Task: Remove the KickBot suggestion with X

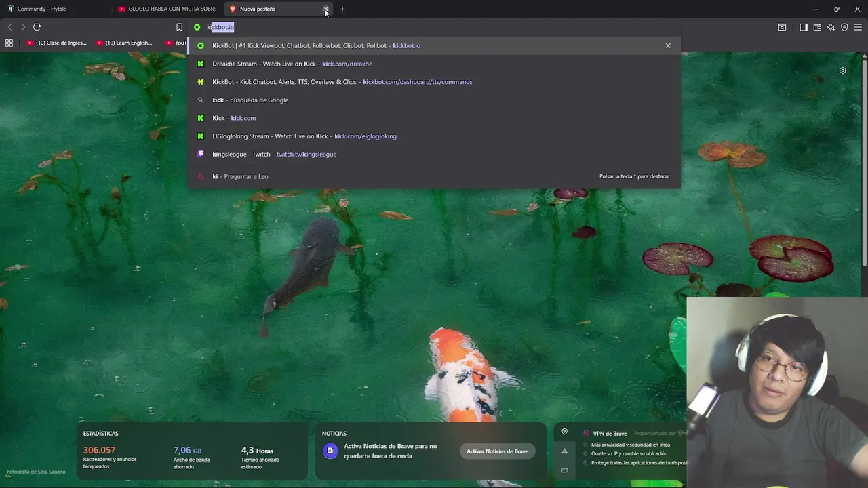Action: pyautogui.click(x=668, y=45)
